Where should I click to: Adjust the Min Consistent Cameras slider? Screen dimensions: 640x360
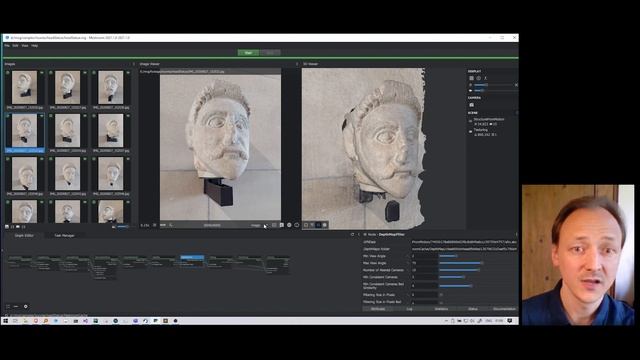point(478,277)
